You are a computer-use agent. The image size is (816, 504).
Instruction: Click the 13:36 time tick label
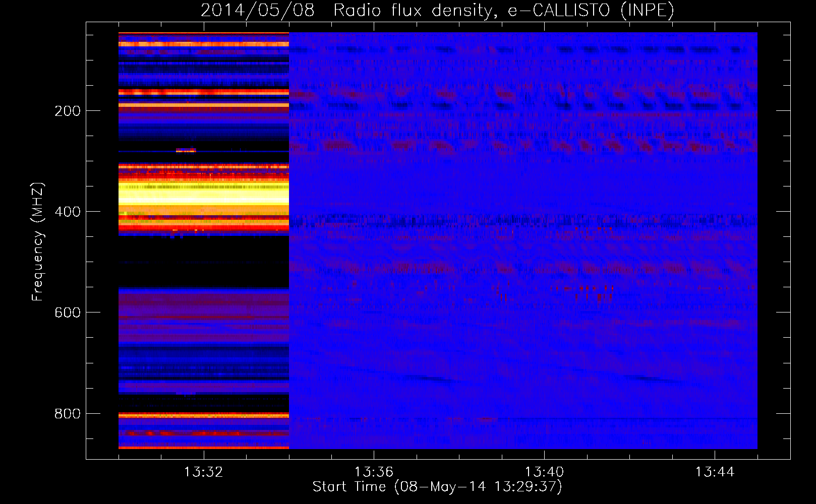374,472
